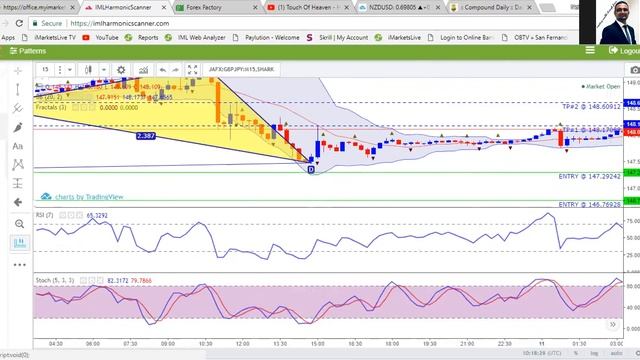Click the D point pattern marker
The image size is (640, 360).
[311, 169]
